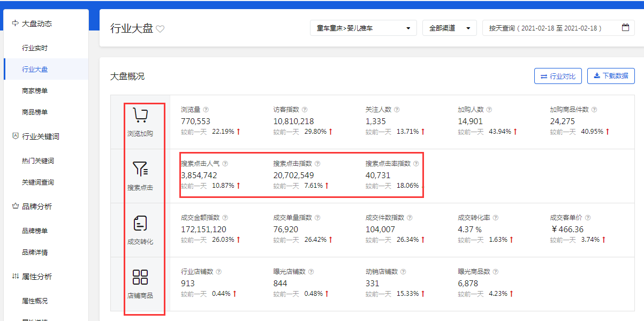Click the help icon next to 曝光店铺数
The width and height of the screenshot is (644, 321).
[311, 272]
